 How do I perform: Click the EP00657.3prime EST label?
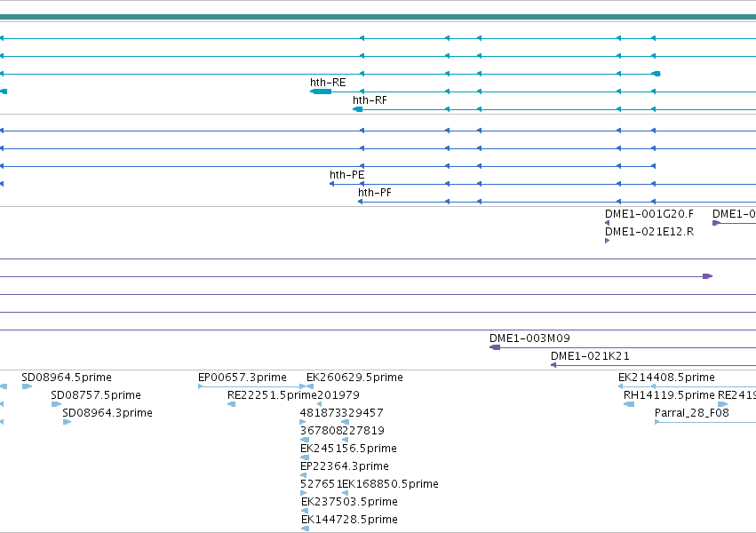click(242, 378)
